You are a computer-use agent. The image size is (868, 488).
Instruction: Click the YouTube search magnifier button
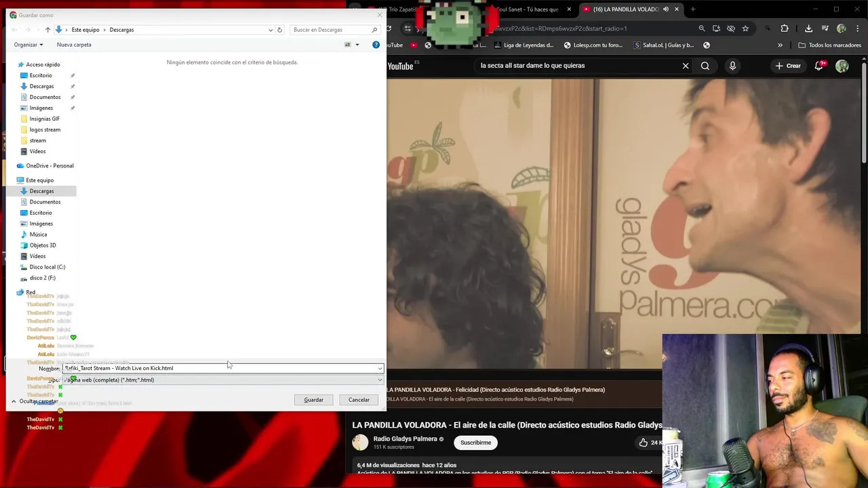click(705, 66)
